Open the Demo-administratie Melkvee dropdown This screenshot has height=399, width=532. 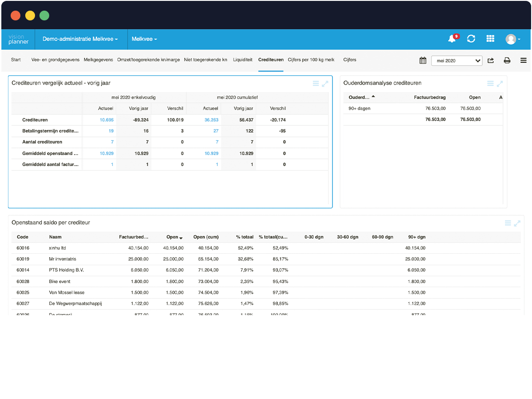pos(80,39)
